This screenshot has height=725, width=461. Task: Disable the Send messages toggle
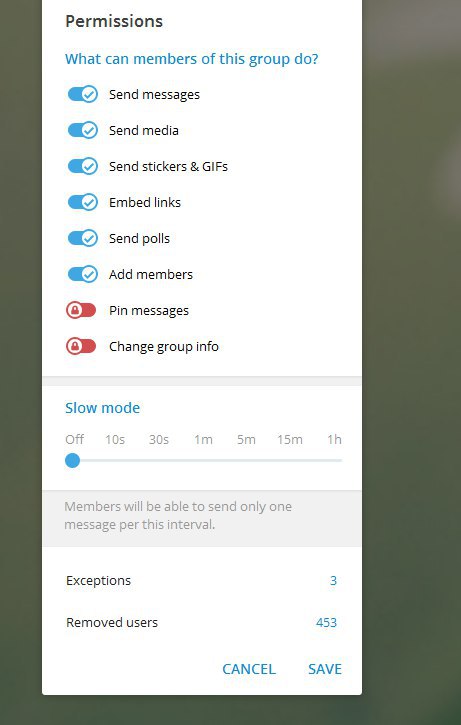(x=83, y=94)
